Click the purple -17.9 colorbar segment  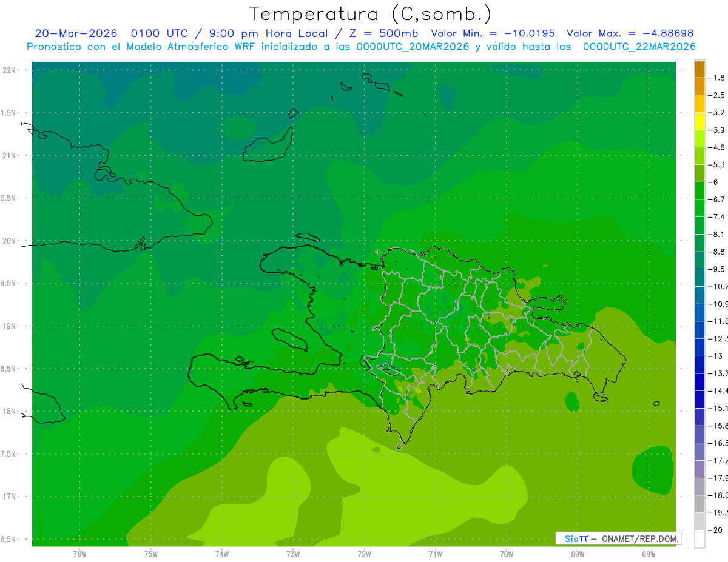coord(699,469)
